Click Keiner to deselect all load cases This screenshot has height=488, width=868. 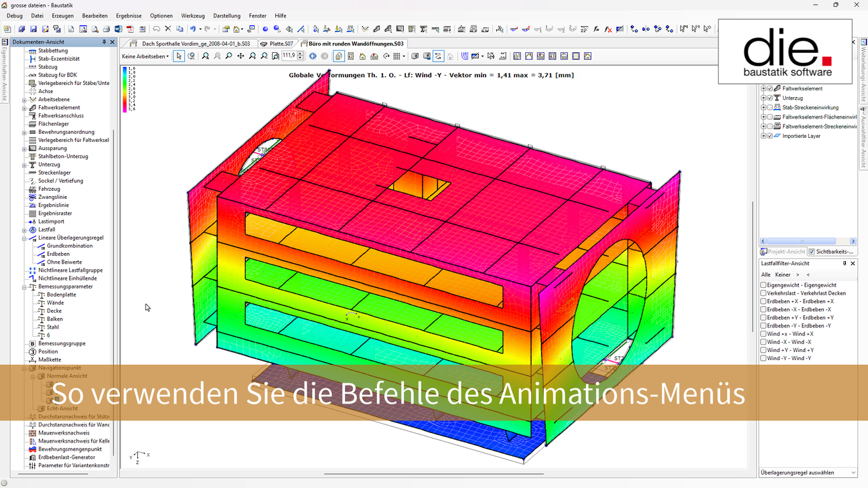782,274
